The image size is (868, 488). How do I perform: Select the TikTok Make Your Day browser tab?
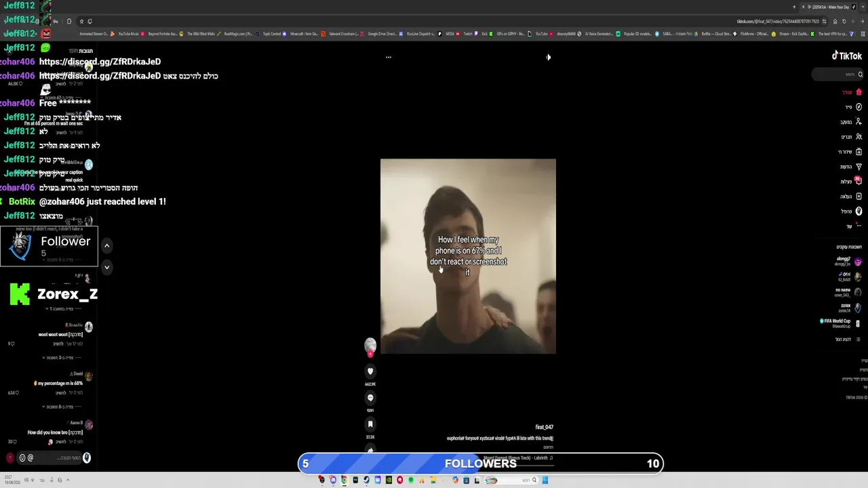(x=827, y=7)
